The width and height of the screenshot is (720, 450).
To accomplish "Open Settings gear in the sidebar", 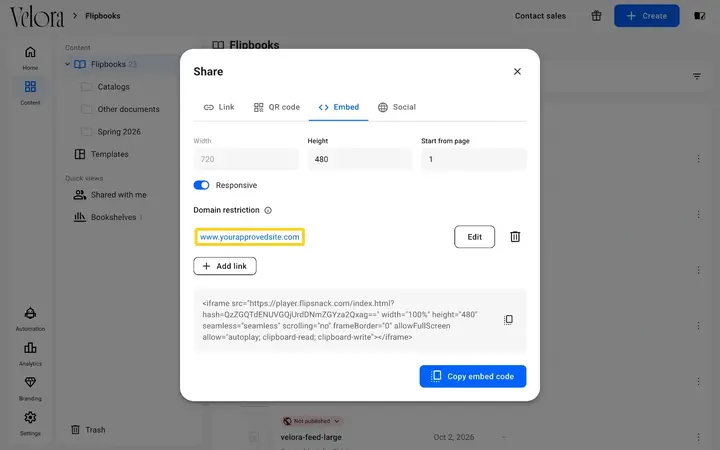I will pos(30,423).
